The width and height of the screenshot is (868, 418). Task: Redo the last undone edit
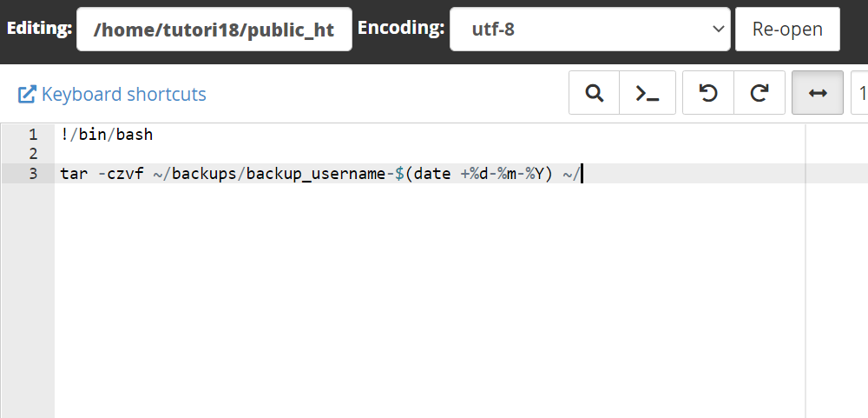pos(759,93)
